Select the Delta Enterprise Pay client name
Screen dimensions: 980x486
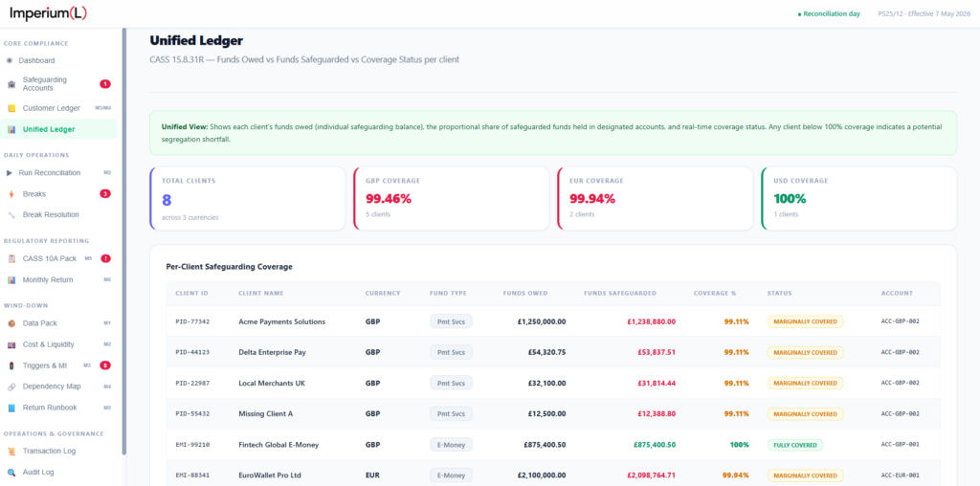tap(273, 352)
